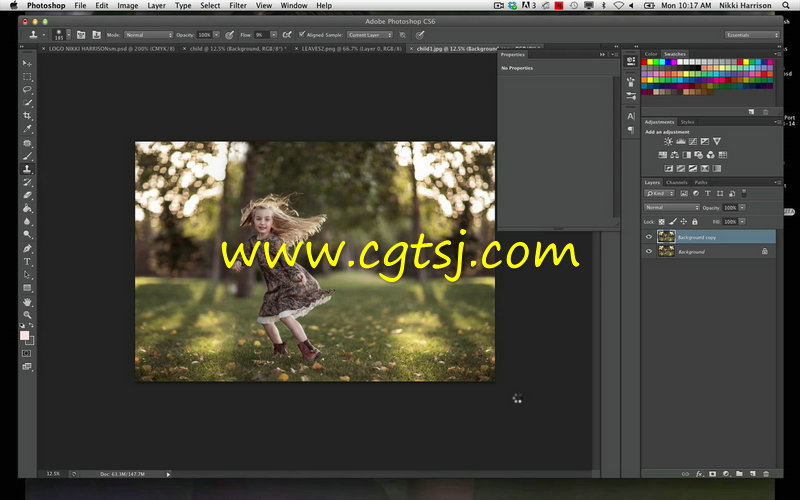Select the Lasso tool

[27, 90]
